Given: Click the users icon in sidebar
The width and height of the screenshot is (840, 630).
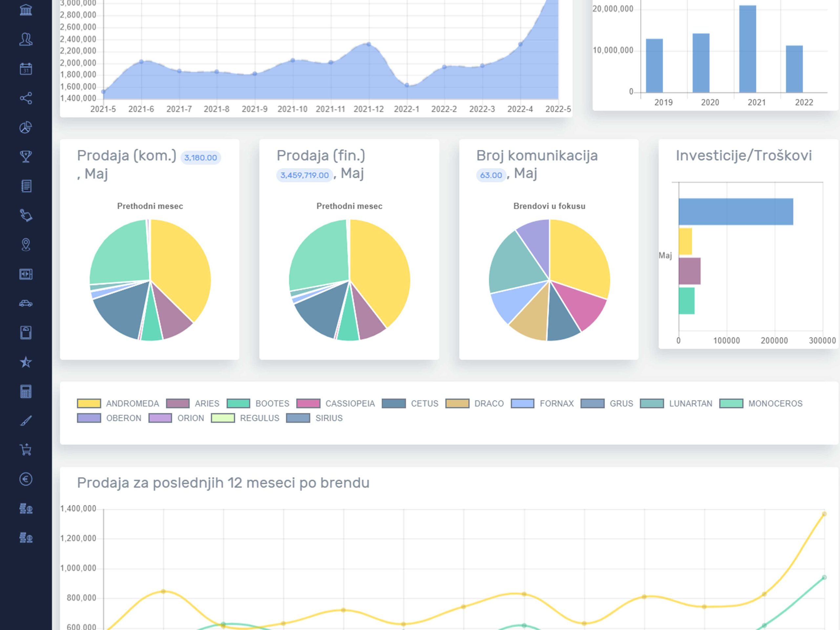Looking at the screenshot, I should [x=26, y=39].
